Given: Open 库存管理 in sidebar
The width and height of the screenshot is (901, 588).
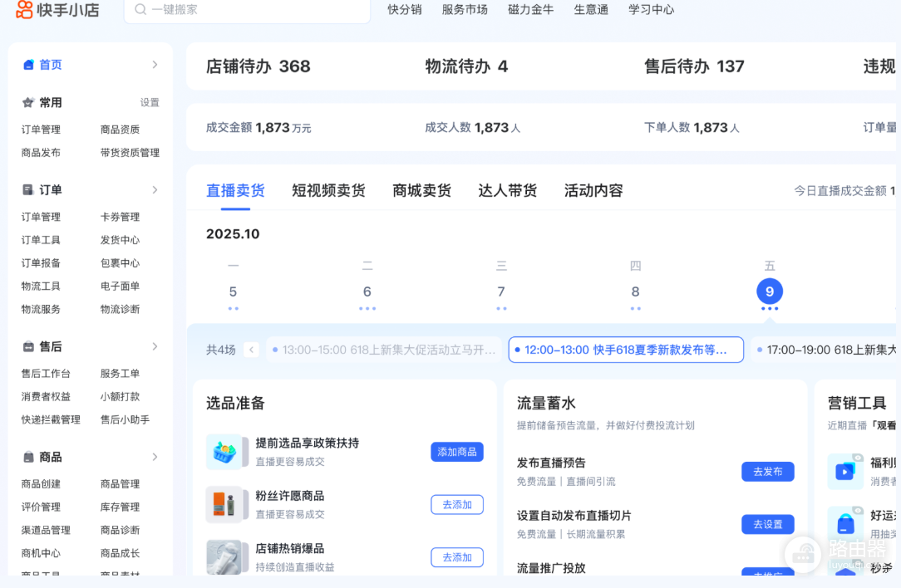Looking at the screenshot, I should coord(120,507).
